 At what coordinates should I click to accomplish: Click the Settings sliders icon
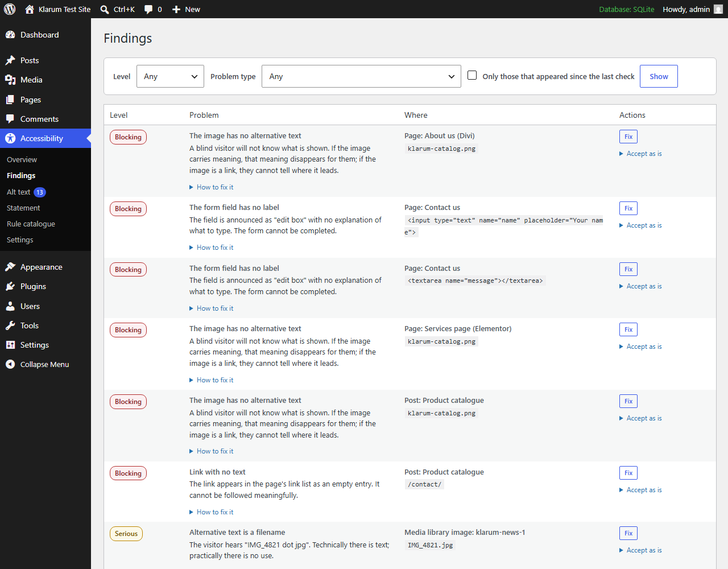(x=10, y=345)
